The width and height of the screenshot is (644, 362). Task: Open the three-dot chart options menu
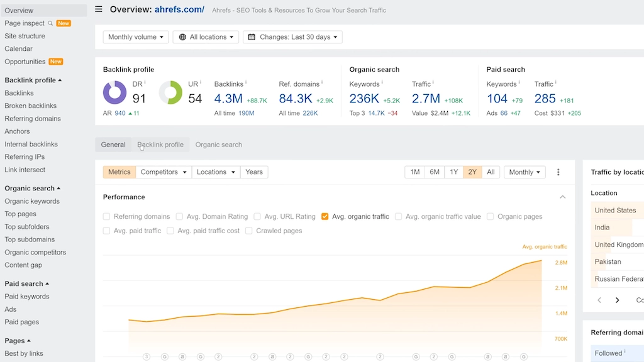click(558, 172)
